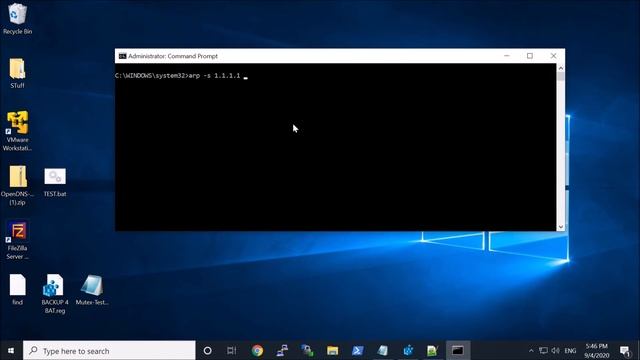Open network status tray icon

click(543, 351)
